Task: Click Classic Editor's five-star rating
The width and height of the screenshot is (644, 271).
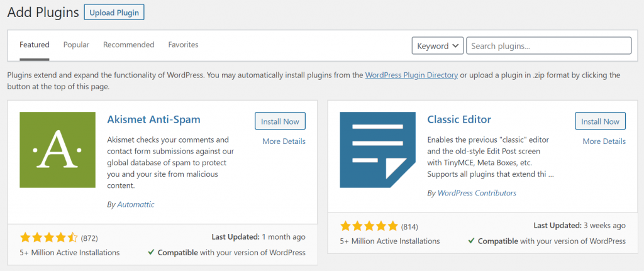Action: (369, 226)
